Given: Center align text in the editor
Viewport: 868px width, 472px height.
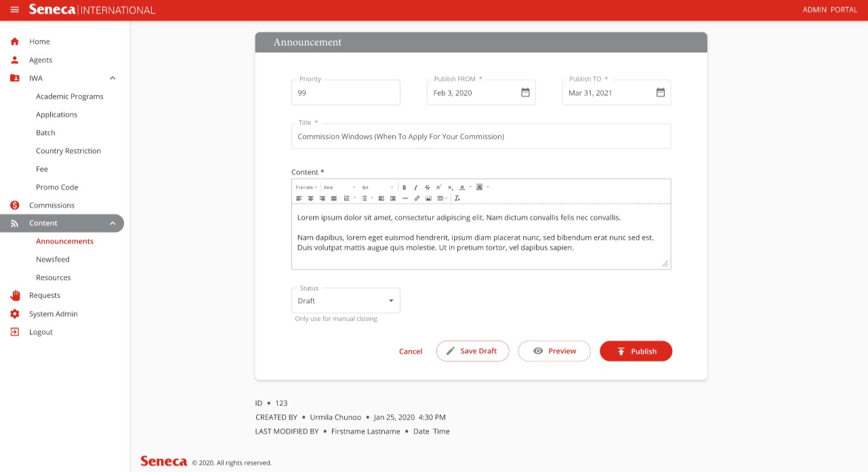Looking at the screenshot, I should point(310,199).
